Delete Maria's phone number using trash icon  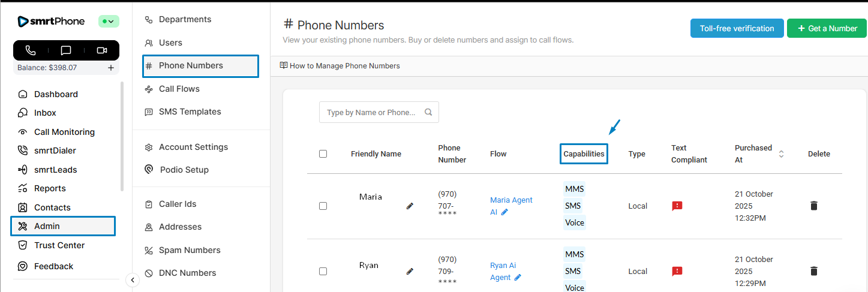(813, 206)
